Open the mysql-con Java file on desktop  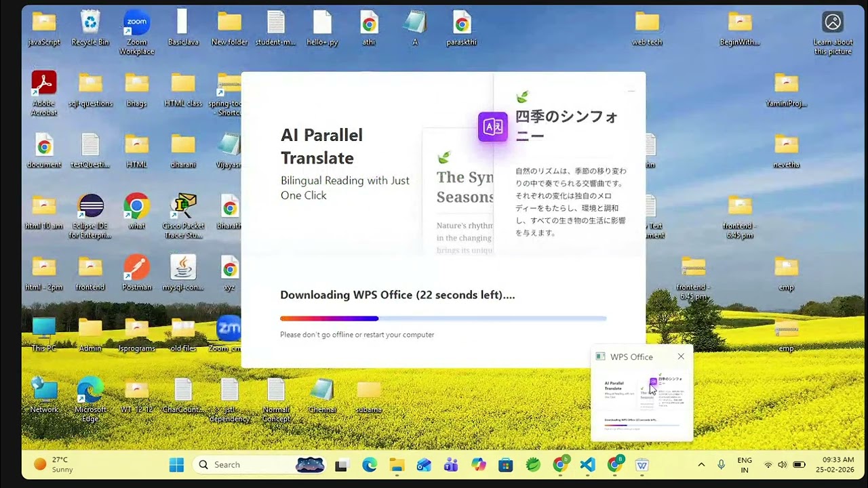(x=183, y=272)
